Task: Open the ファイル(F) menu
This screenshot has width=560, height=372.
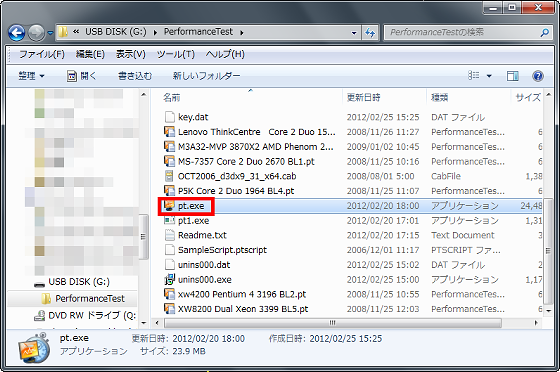Action: 42,54
